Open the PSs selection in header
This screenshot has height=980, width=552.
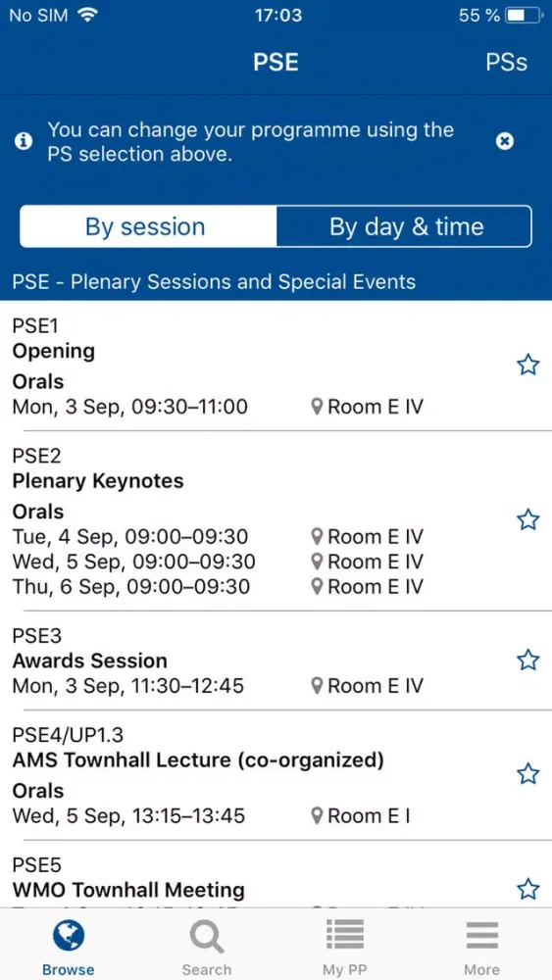click(506, 63)
